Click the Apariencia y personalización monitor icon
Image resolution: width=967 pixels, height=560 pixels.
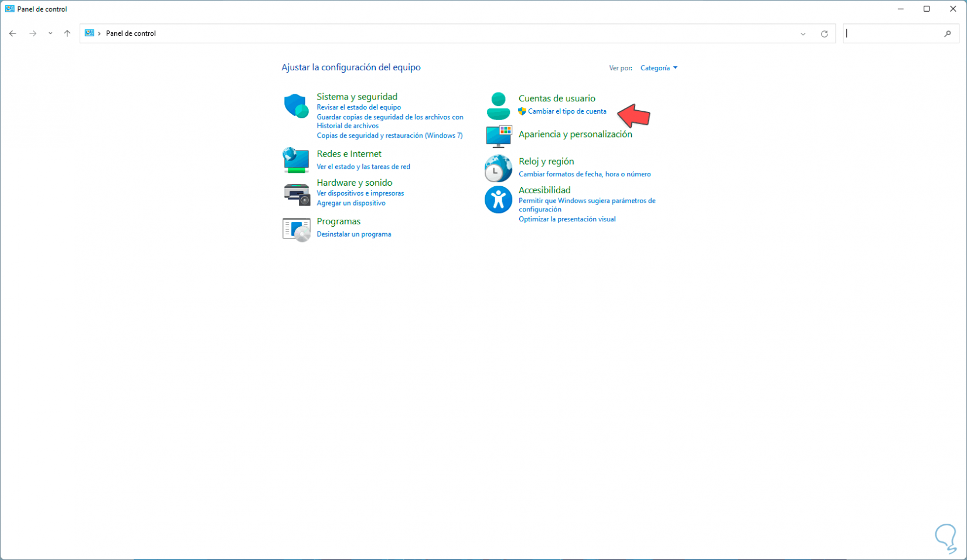[499, 136]
